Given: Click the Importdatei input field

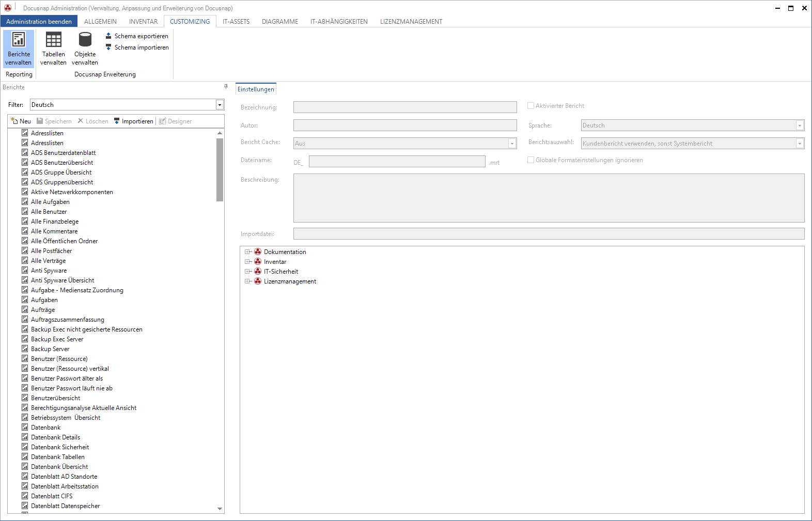Looking at the screenshot, I should [x=549, y=234].
